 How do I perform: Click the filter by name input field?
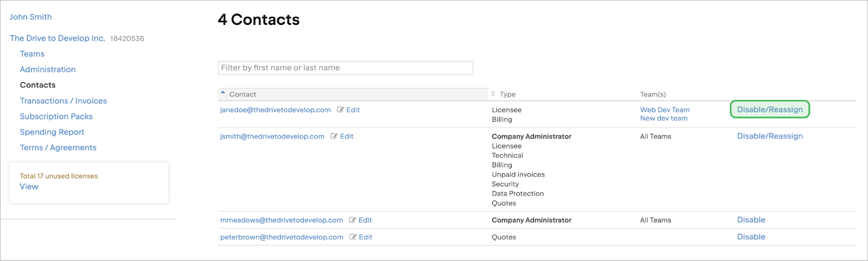[x=346, y=68]
